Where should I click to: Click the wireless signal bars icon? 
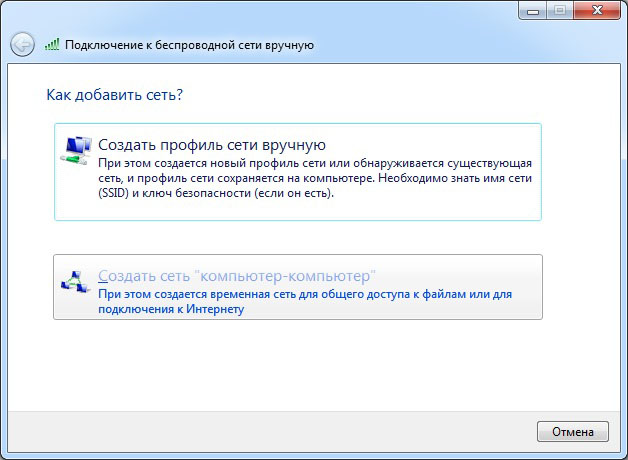tap(53, 45)
